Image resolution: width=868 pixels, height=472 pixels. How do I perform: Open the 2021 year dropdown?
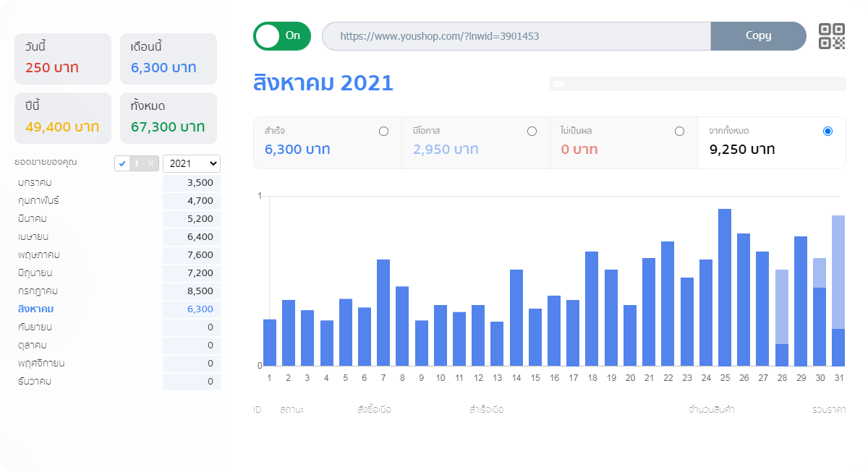point(191,163)
